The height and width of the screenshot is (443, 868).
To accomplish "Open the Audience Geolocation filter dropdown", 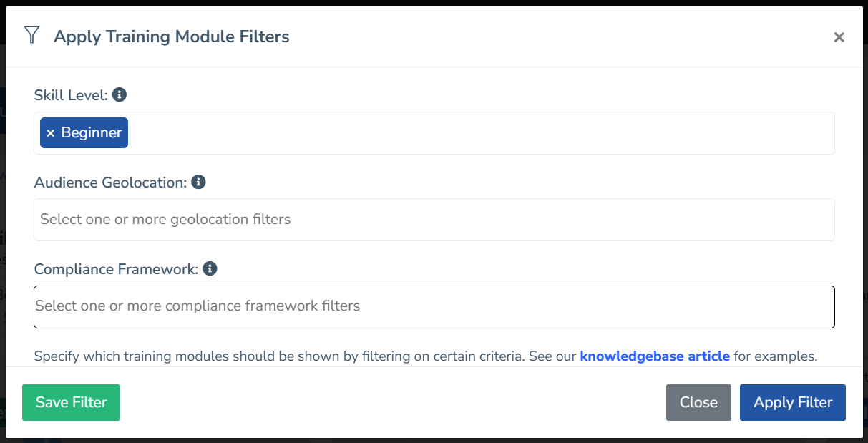I will point(434,220).
